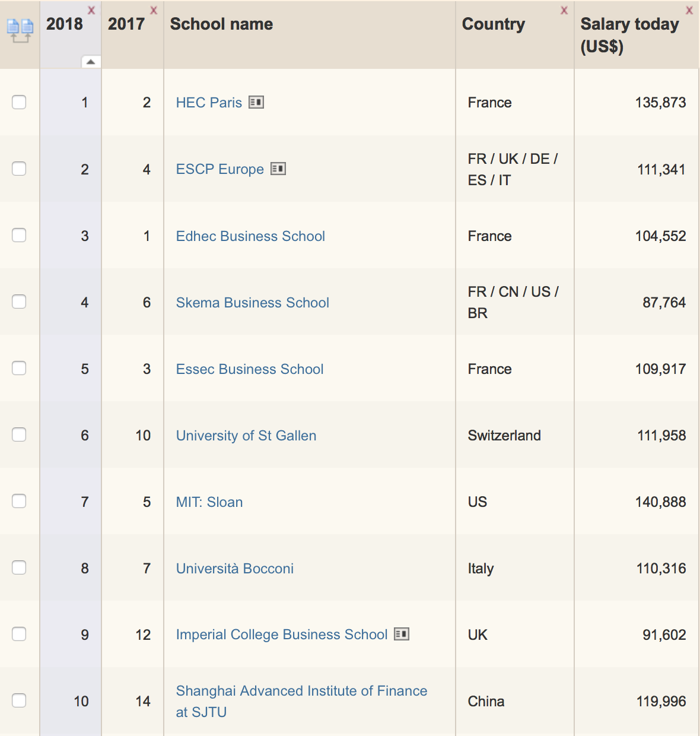This screenshot has height=736, width=700.
Task: Open the ESCP Europe profile icon
Action: pyautogui.click(x=278, y=169)
